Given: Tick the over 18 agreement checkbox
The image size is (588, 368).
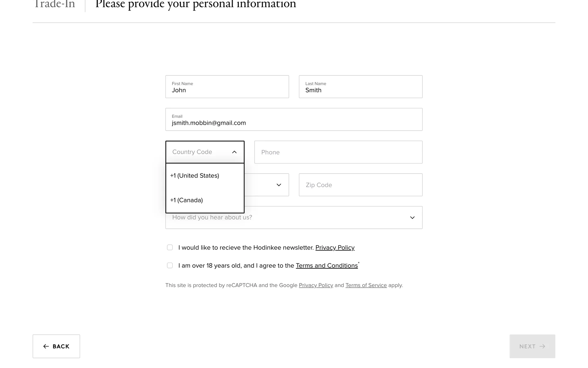Looking at the screenshot, I should (x=170, y=266).
